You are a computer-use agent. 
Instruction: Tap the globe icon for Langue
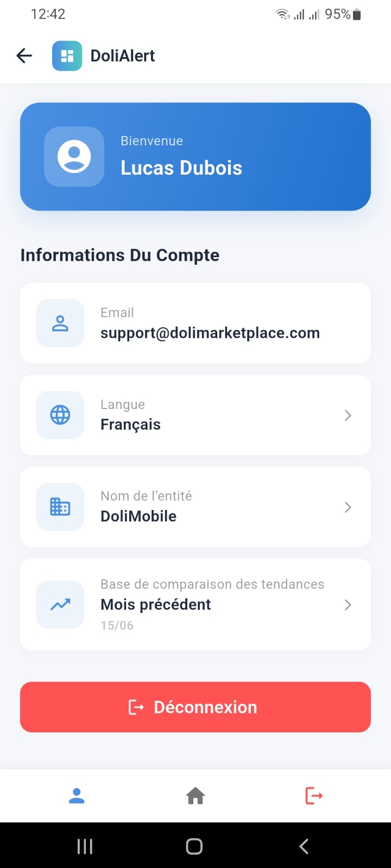click(x=60, y=415)
